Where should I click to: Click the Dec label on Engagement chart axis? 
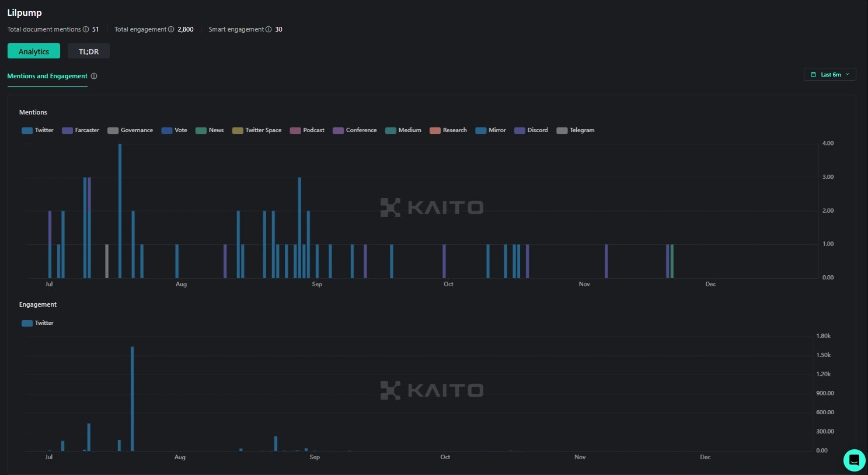click(705, 457)
